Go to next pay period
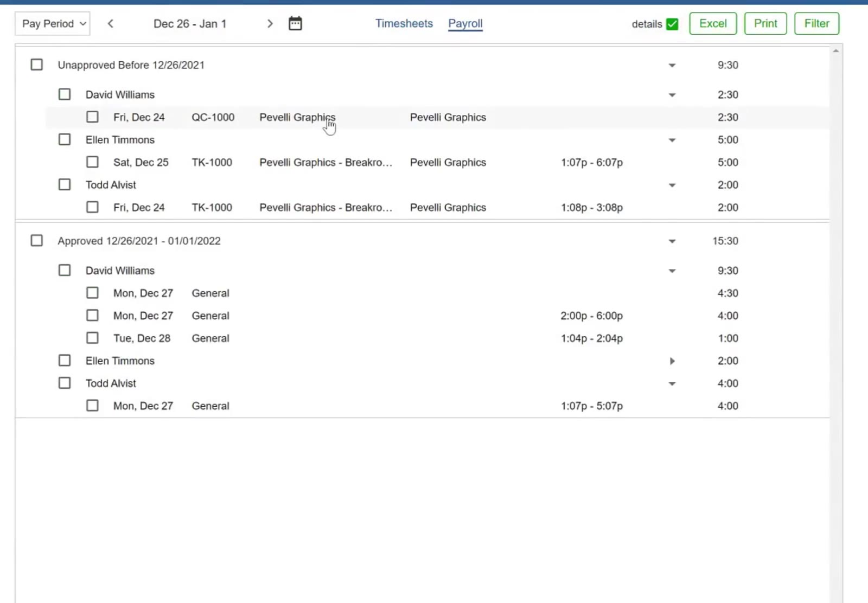Image resolution: width=868 pixels, height=603 pixels. (x=270, y=23)
